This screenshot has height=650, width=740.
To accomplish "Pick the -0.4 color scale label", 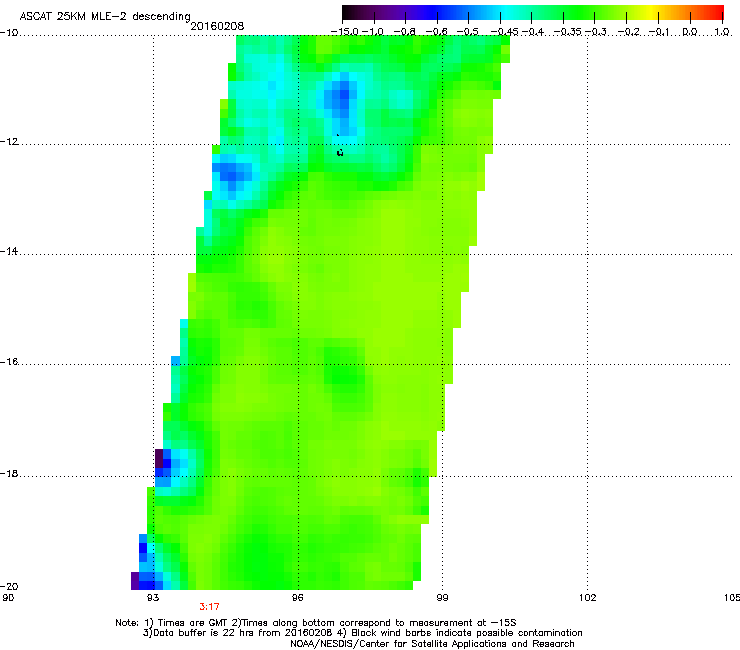I will tap(532, 32).
